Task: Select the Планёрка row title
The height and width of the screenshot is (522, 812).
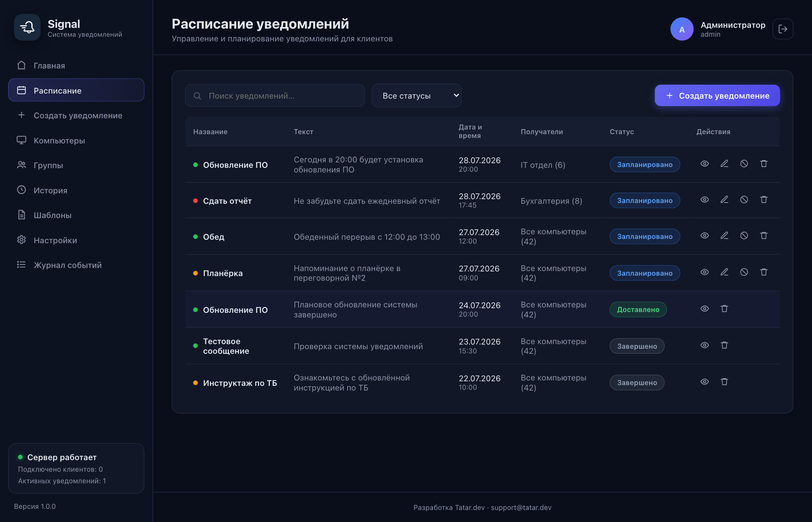Action: 223,273
